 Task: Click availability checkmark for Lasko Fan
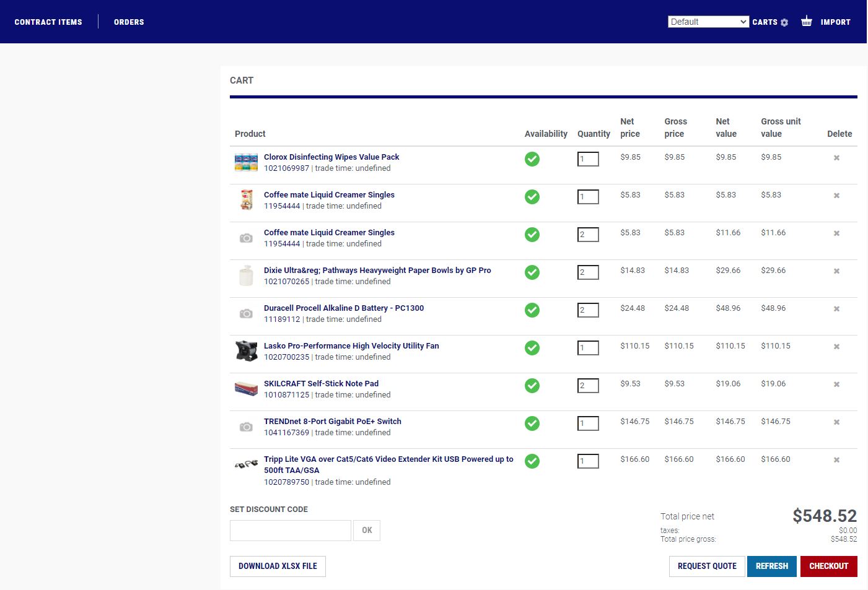[x=532, y=348]
